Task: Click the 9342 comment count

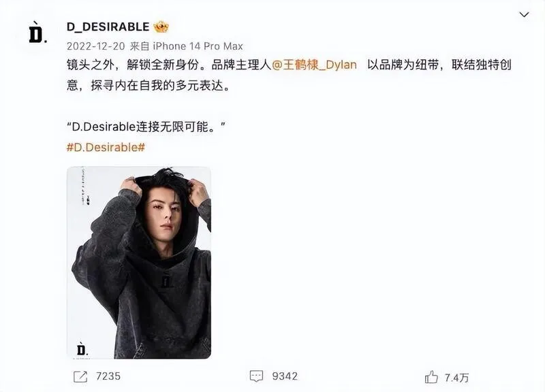Action: [x=285, y=376]
